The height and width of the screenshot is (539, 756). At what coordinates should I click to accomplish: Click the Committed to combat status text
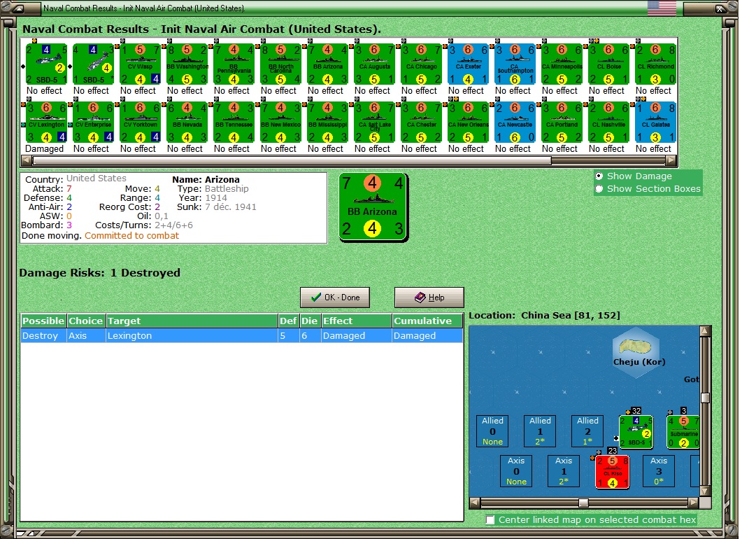coord(131,235)
